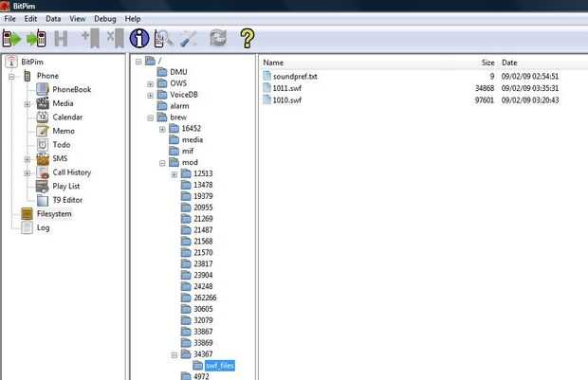Screen dimensions: 588x380
Task: Select the Call History icon
Action: click(43, 172)
